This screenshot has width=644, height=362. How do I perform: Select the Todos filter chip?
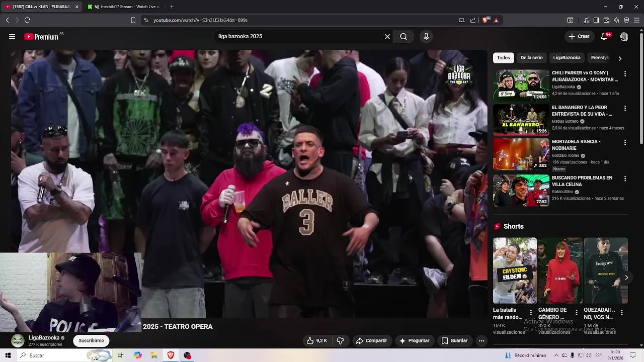503,58
